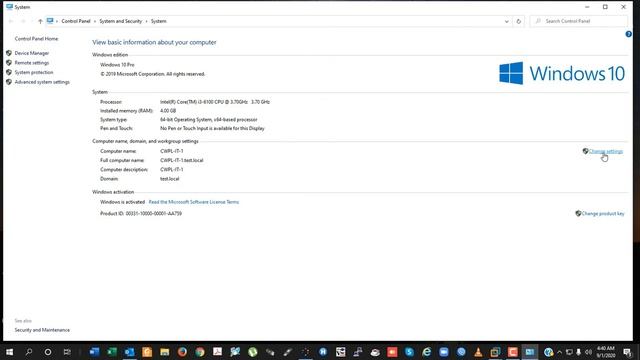
Task: Read the Microsoft Software License Terms
Action: click(194, 202)
